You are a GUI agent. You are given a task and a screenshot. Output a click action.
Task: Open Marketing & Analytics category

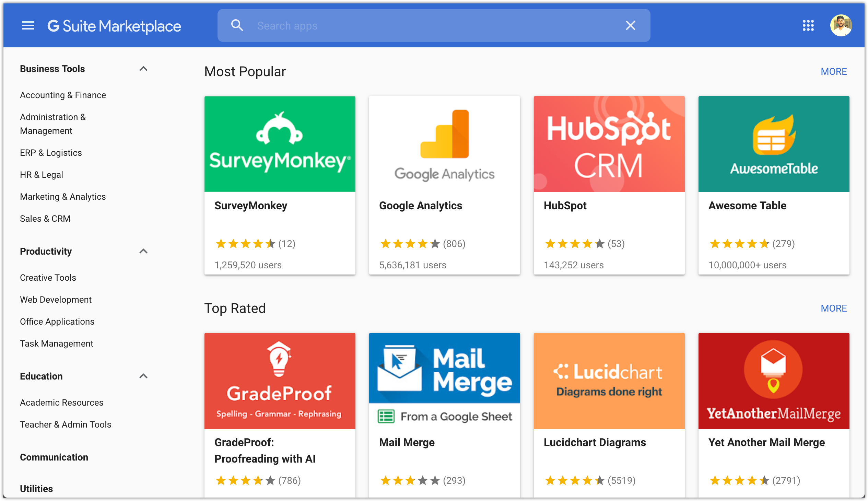coord(63,197)
